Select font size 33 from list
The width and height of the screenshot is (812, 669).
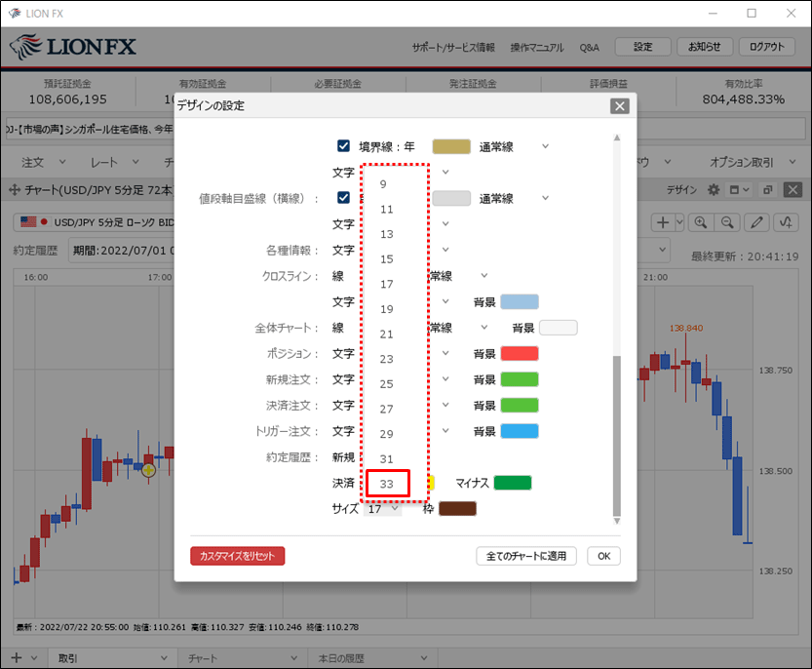pos(387,484)
